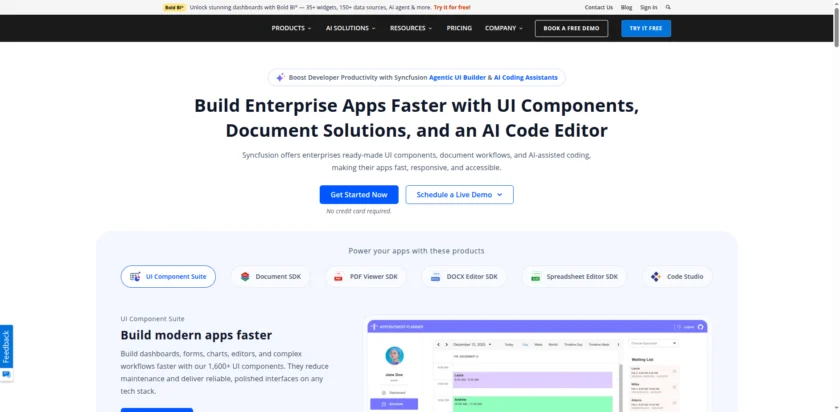Click the Dashboard item in preview sidebar

394,393
